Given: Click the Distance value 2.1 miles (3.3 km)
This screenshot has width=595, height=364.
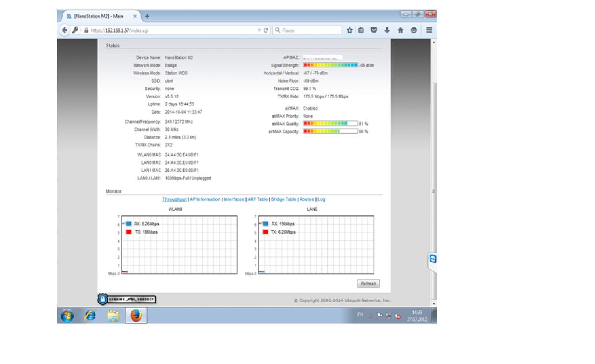Looking at the screenshot, I should (181, 137).
